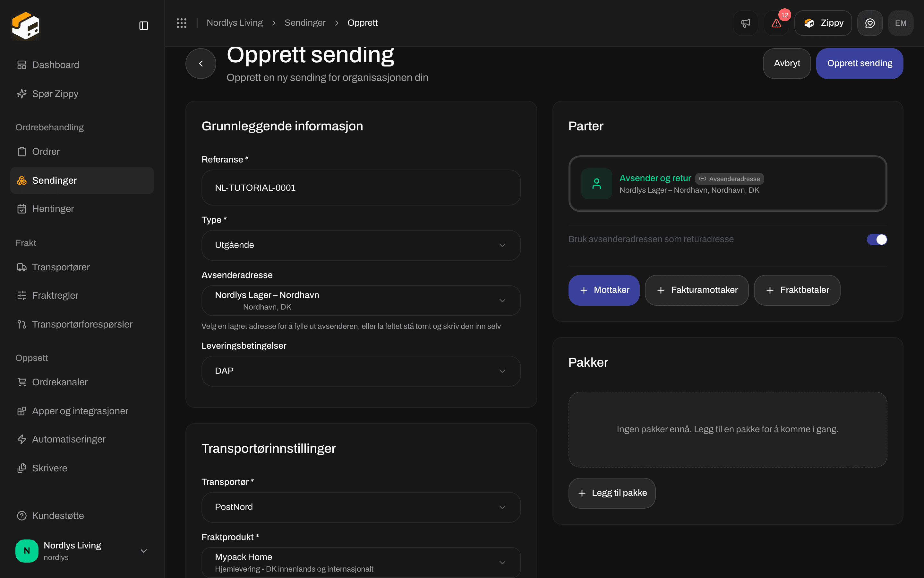Open the apps grid menu icon
This screenshot has width=924, height=578.
coord(182,23)
